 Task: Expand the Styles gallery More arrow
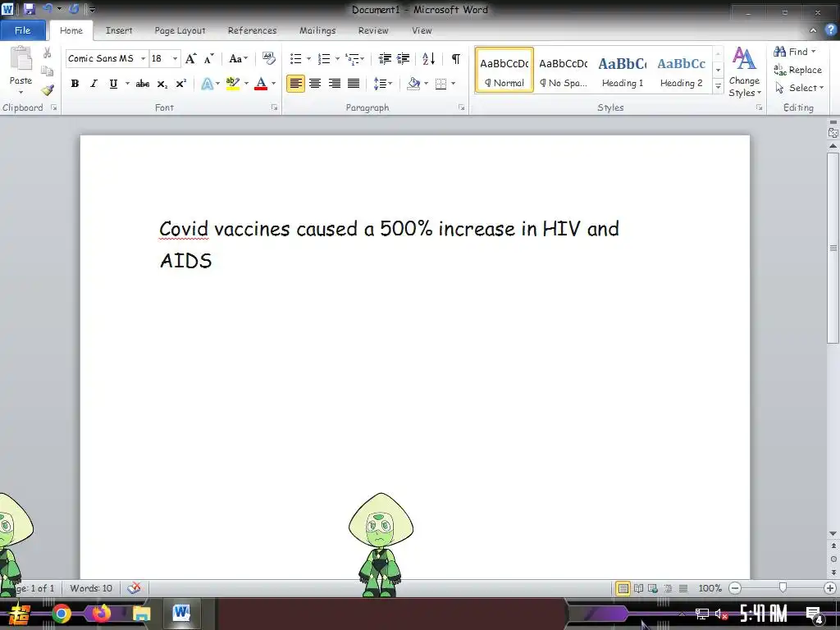click(x=718, y=86)
